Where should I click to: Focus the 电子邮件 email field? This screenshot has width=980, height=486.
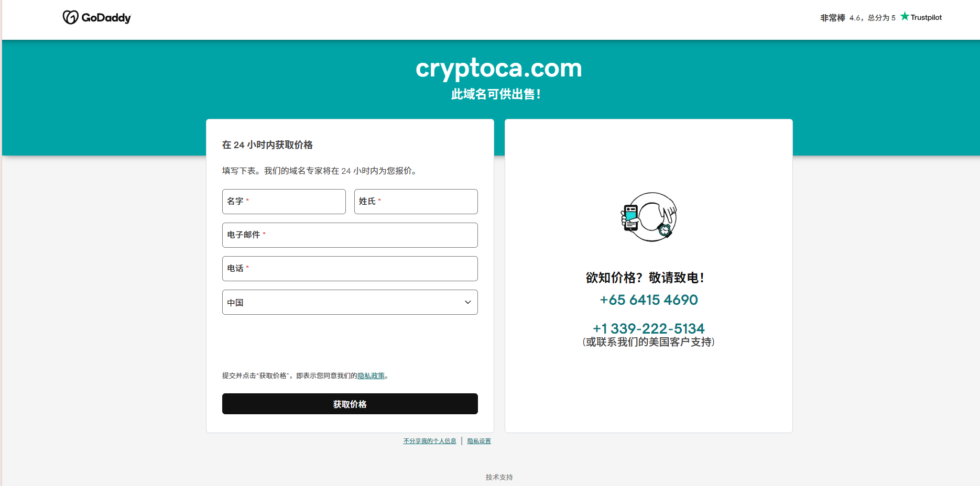(350, 235)
